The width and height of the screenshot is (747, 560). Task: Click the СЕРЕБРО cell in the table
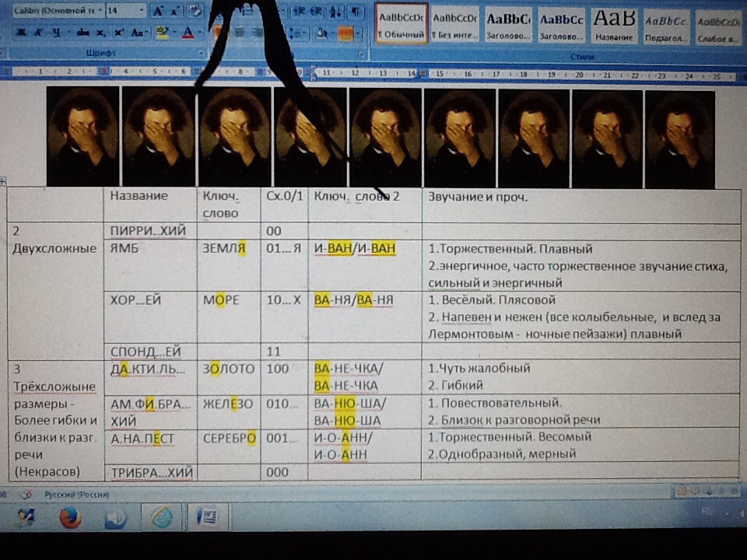tap(229, 446)
